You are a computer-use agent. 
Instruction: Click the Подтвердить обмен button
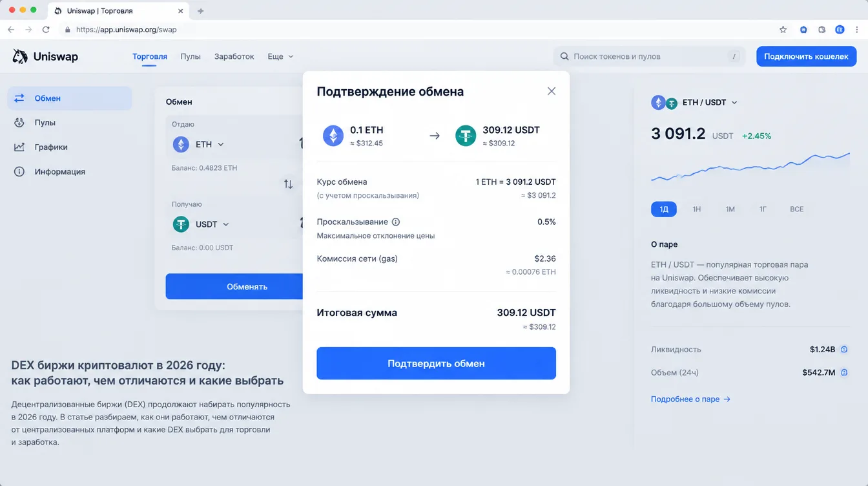coord(436,363)
